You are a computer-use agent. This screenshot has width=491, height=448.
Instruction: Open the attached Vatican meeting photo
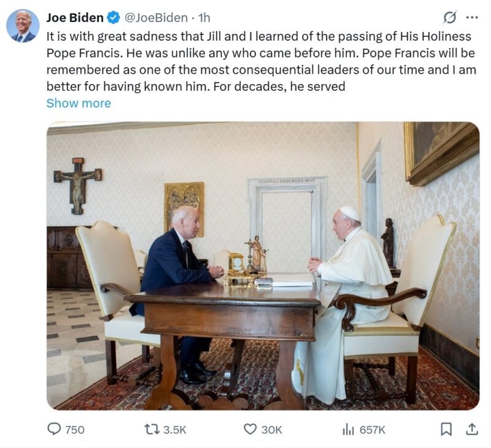[x=263, y=266]
